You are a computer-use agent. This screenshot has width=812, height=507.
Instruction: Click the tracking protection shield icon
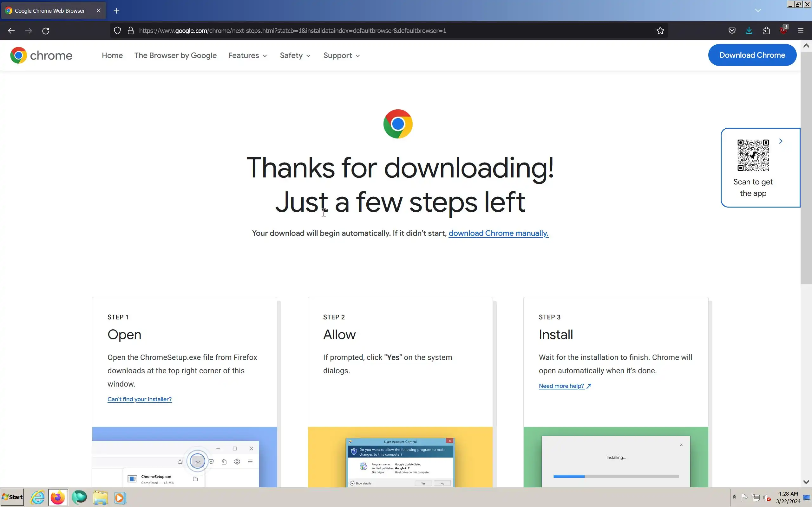click(117, 30)
